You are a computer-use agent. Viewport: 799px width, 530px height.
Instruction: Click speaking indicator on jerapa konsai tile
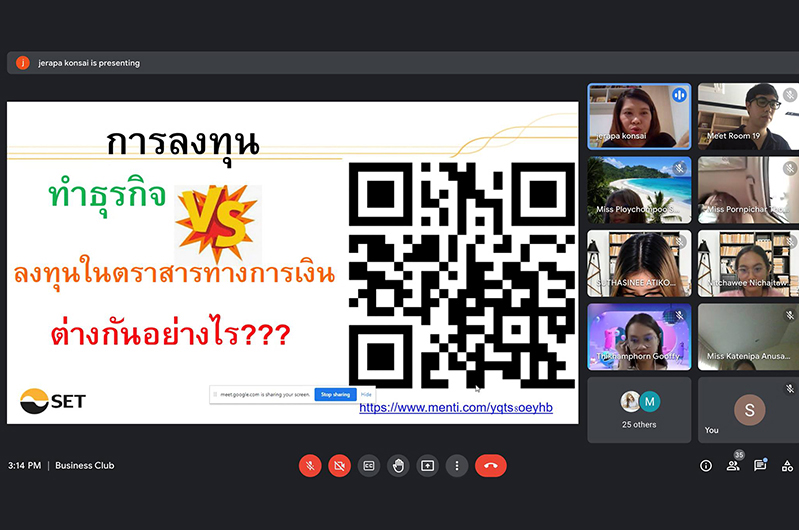pyautogui.click(x=679, y=95)
